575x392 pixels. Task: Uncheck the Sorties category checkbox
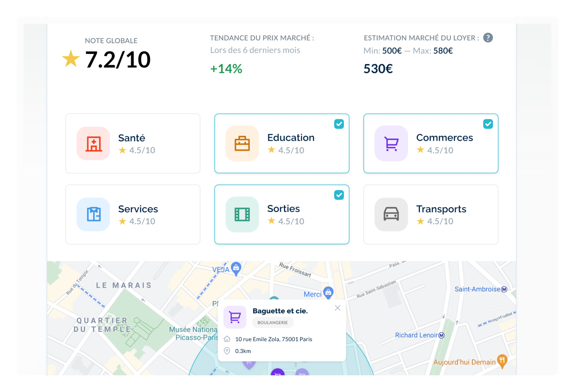[339, 195]
